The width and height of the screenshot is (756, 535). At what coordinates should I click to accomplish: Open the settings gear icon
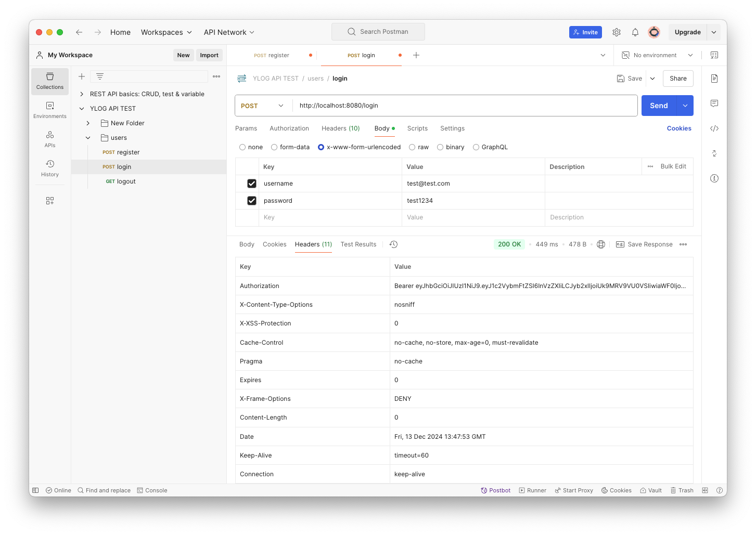coord(617,32)
